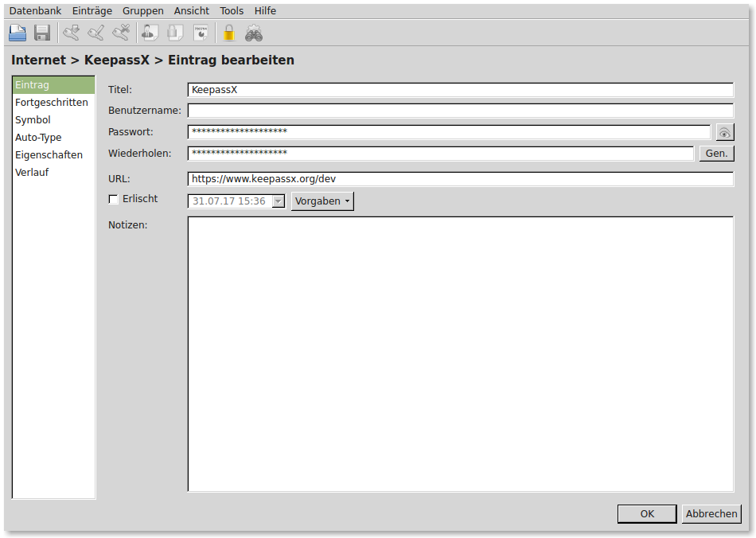
Task: Click into the Wiederholen password field
Action: point(441,154)
